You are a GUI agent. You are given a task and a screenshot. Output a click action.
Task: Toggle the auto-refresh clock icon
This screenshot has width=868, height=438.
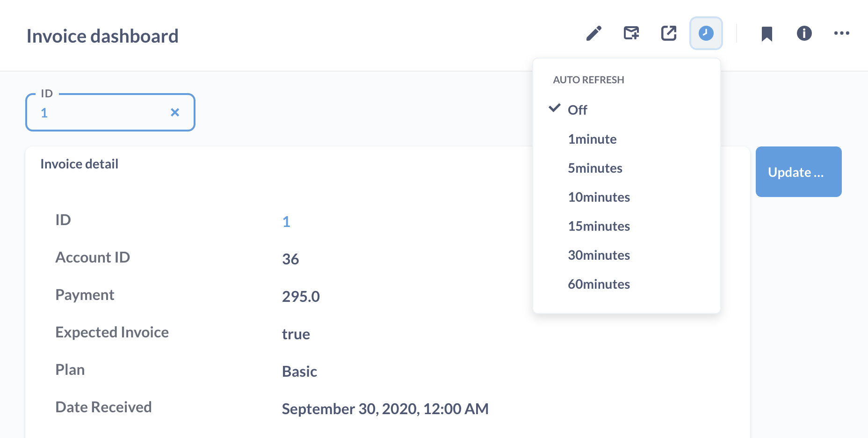[706, 33]
